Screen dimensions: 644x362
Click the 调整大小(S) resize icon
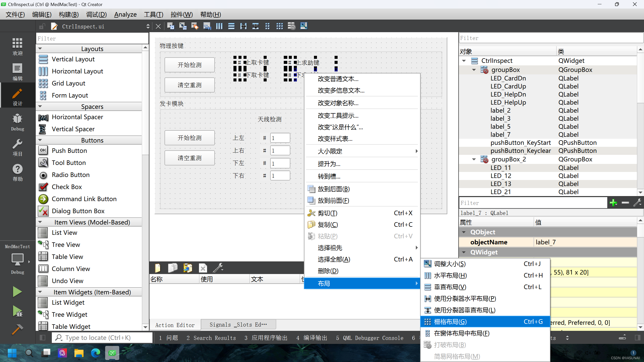427,263
